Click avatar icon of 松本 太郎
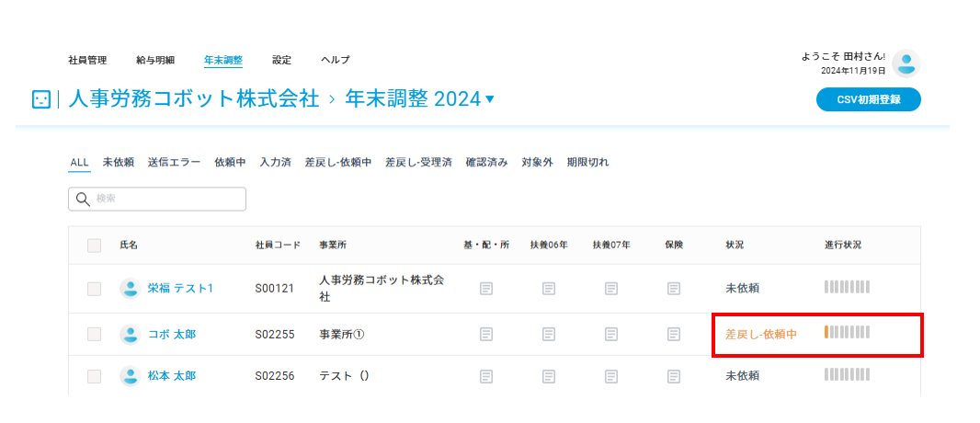The height and width of the screenshot is (423, 980). click(130, 376)
